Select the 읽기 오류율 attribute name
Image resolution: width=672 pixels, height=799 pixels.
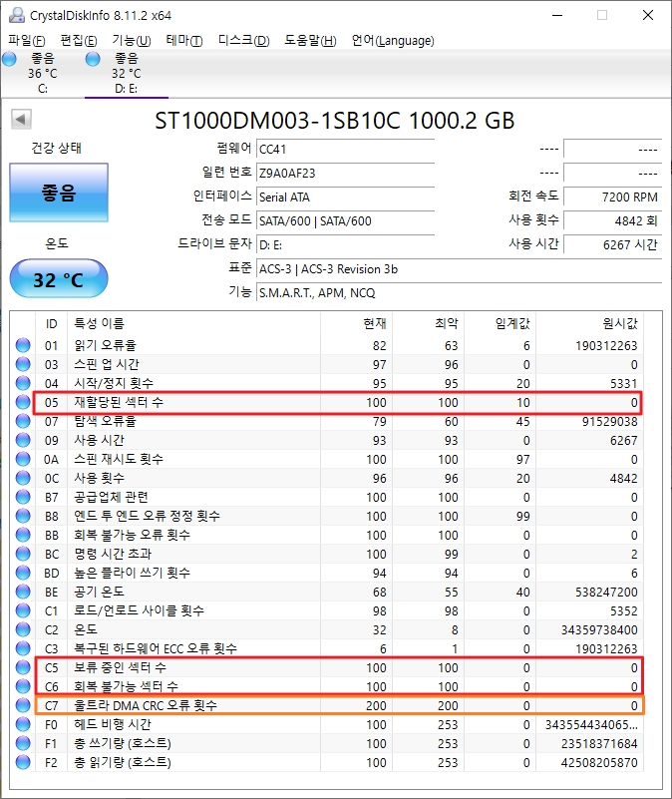tap(106, 345)
